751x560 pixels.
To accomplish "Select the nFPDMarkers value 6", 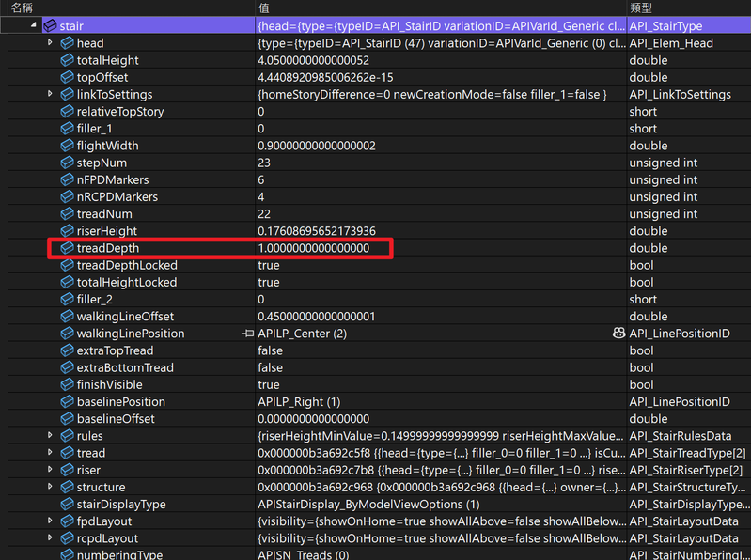I will point(261,179).
